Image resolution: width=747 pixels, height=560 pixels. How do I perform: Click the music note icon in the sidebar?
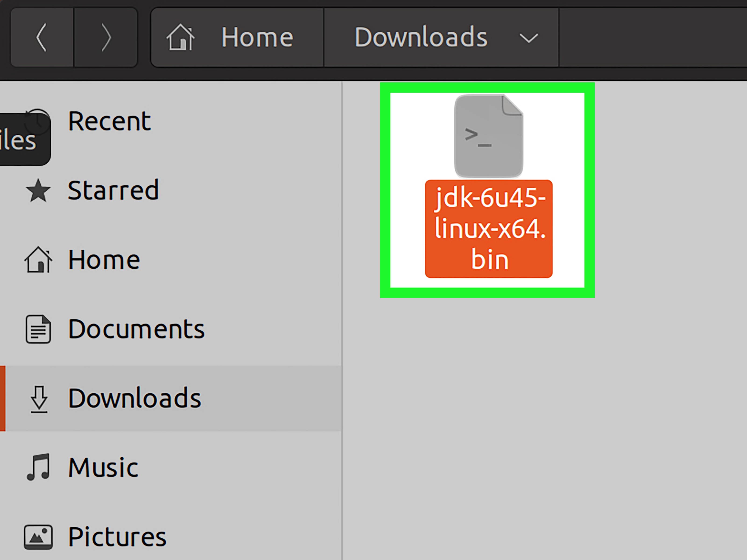pos(38,467)
